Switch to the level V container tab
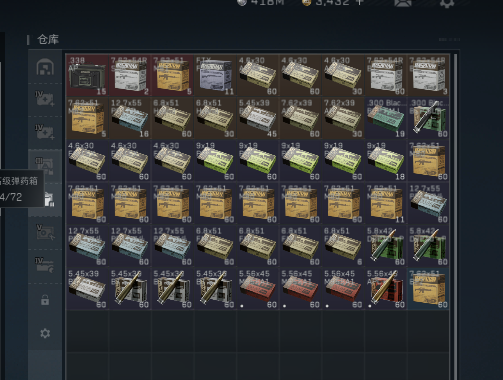 (x=45, y=232)
